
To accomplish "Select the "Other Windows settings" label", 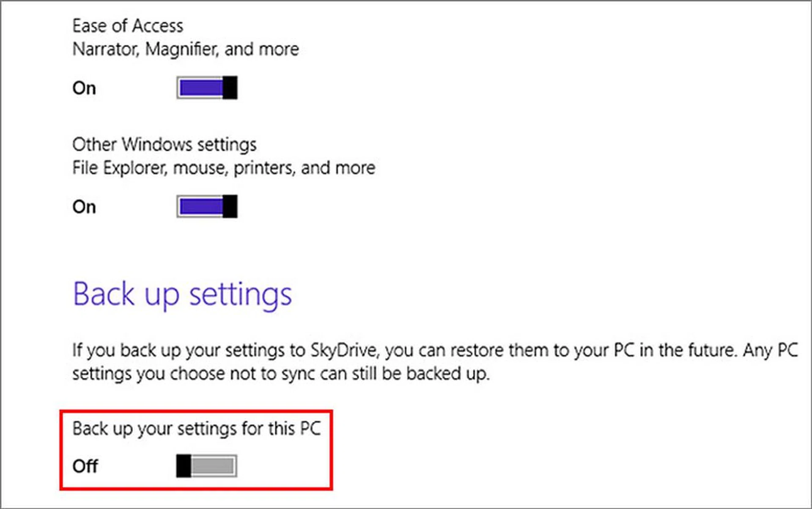I will (x=164, y=145).
